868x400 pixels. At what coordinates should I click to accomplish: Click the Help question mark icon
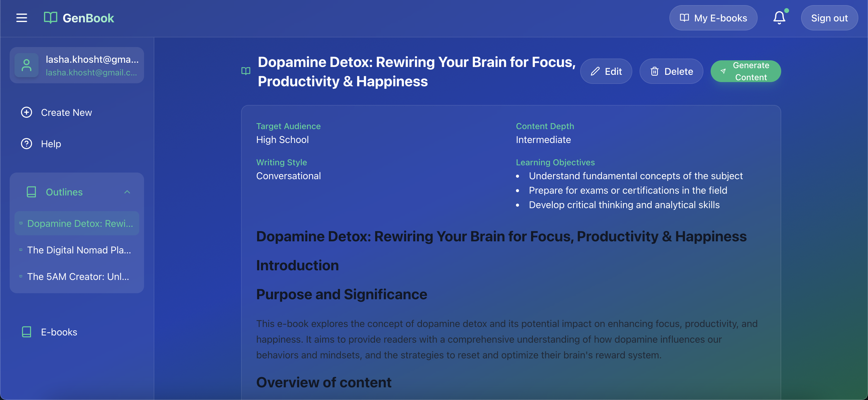27,144
